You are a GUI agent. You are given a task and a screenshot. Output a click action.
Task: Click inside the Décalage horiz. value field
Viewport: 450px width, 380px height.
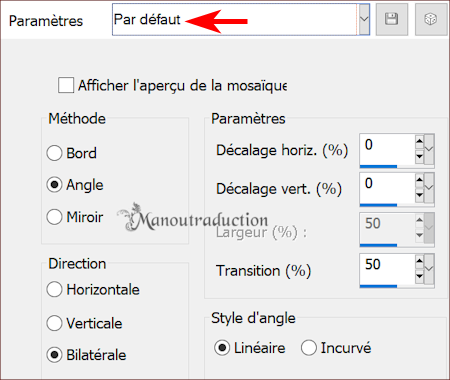pos(387,149)
